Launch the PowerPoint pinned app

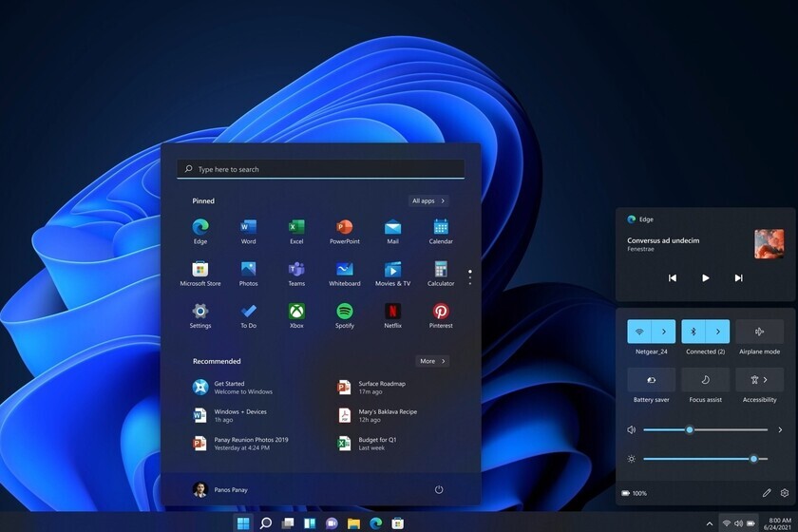(345, 232)
